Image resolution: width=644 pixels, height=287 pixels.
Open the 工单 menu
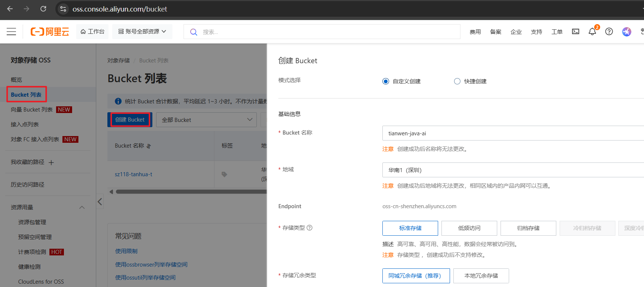(x=557, y=32)
